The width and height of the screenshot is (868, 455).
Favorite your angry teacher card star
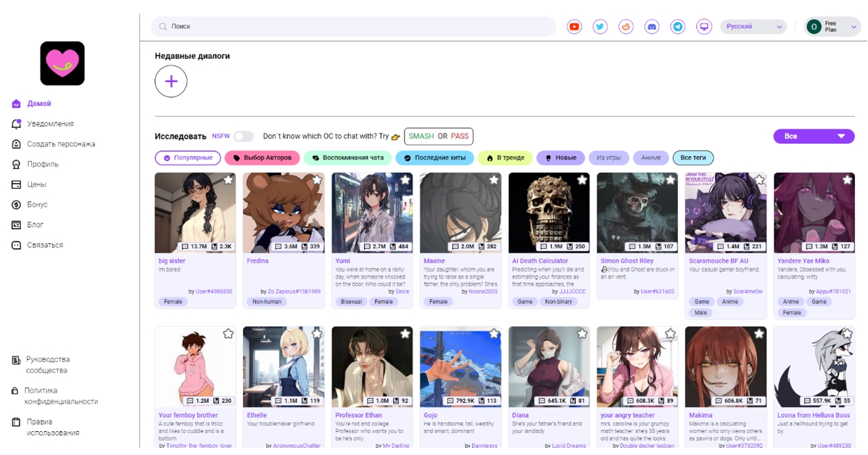[670, 334]
